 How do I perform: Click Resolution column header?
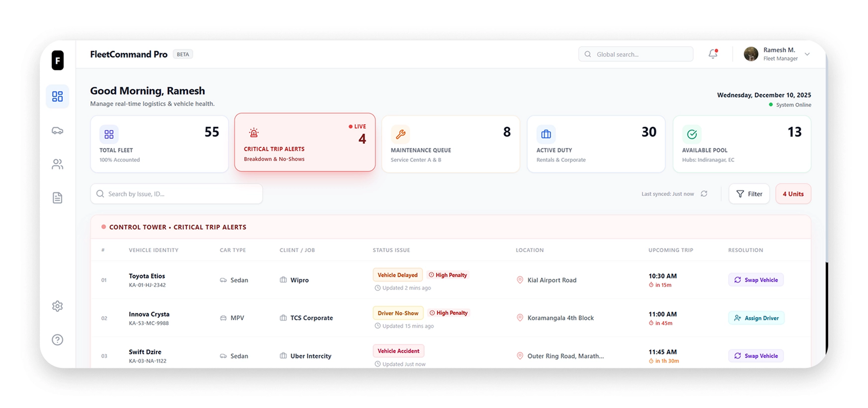pyautogui.click(x=745, y=250)
